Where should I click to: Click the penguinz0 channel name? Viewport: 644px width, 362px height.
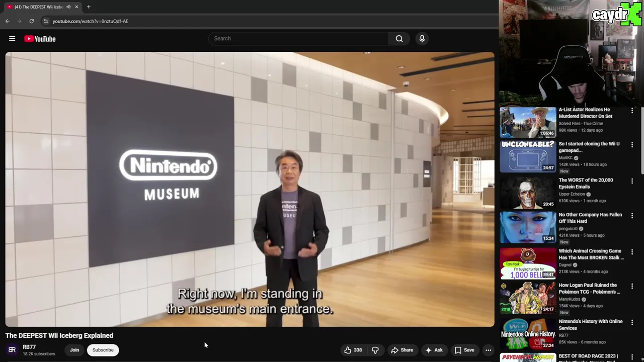pos(568,229)
